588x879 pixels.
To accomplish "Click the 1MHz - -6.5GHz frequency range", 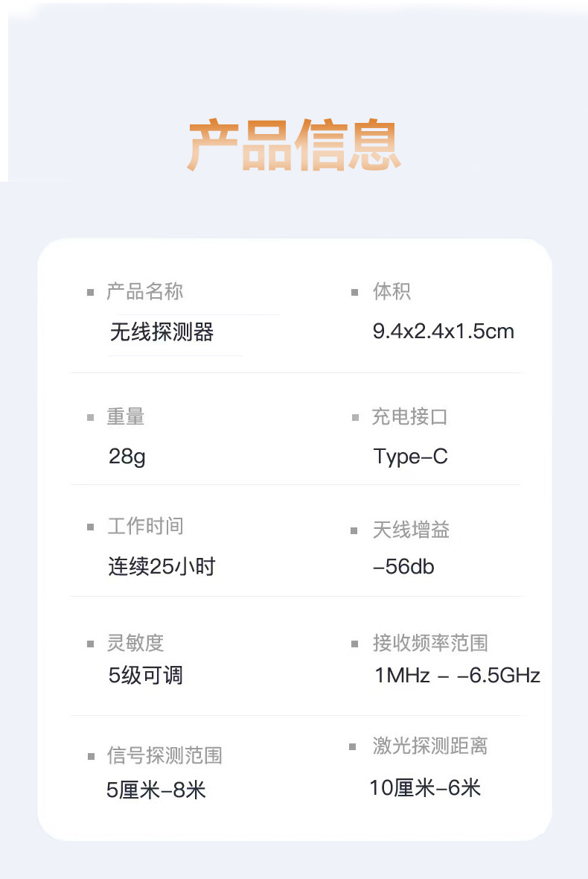I will tap(456, 676).
